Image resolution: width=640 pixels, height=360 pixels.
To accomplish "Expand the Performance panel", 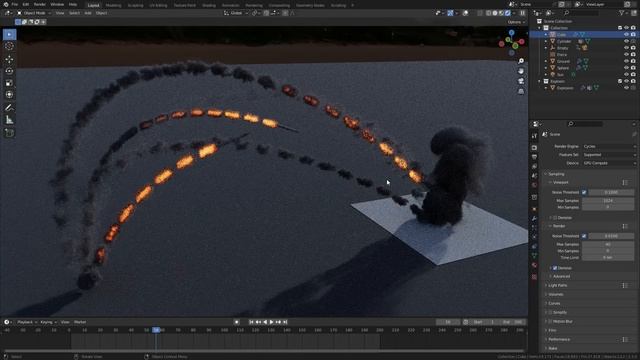I will (x=559, y=339).
